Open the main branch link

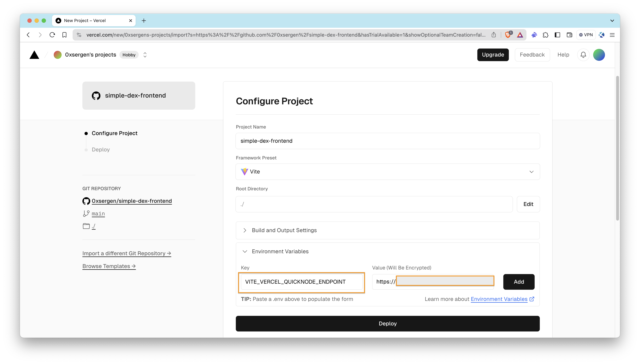pos(98,213)
